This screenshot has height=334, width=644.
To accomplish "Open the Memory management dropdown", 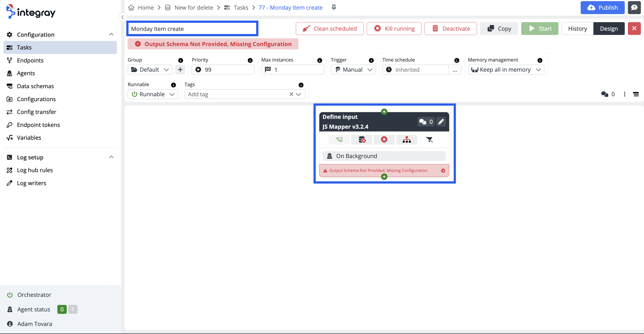I will click(x=506, y=70).
